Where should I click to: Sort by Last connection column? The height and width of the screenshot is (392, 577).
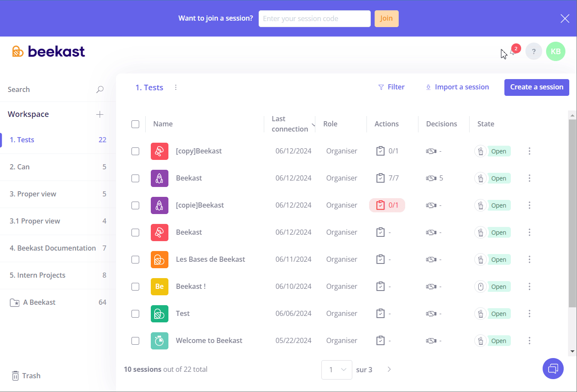[290, 124]
